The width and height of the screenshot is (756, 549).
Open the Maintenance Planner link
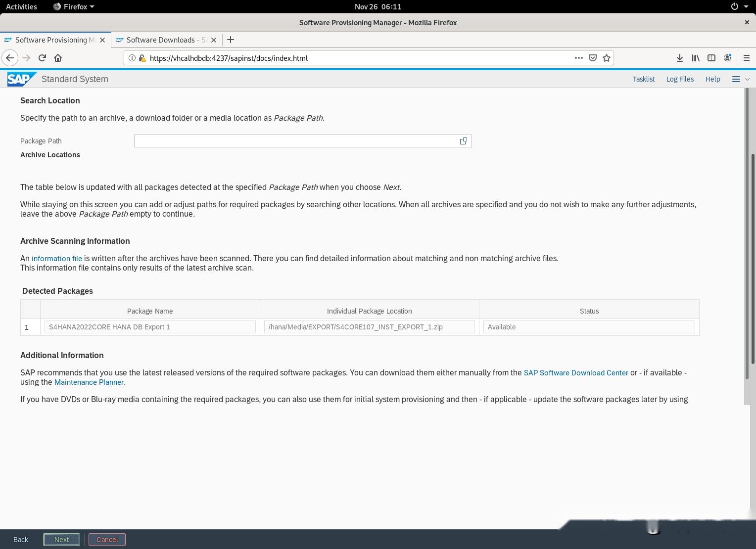pos(89,382)
